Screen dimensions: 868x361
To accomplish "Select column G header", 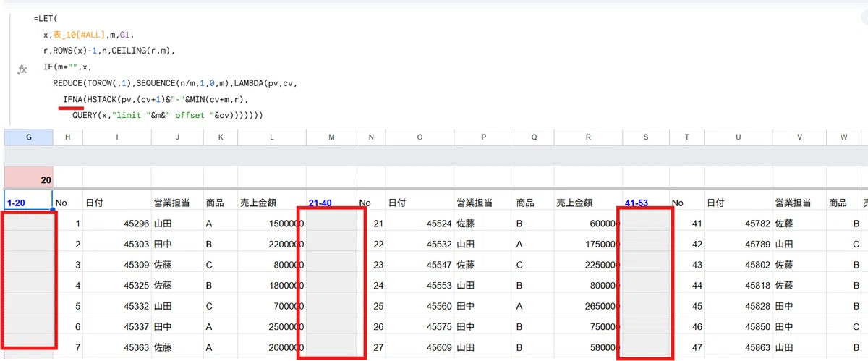I will click(x=28, y=137).
